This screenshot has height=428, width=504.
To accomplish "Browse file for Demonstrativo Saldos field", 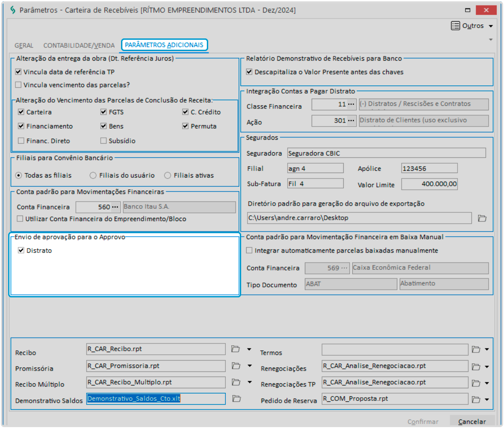I will pyautogui.click(x=237, y=399).
